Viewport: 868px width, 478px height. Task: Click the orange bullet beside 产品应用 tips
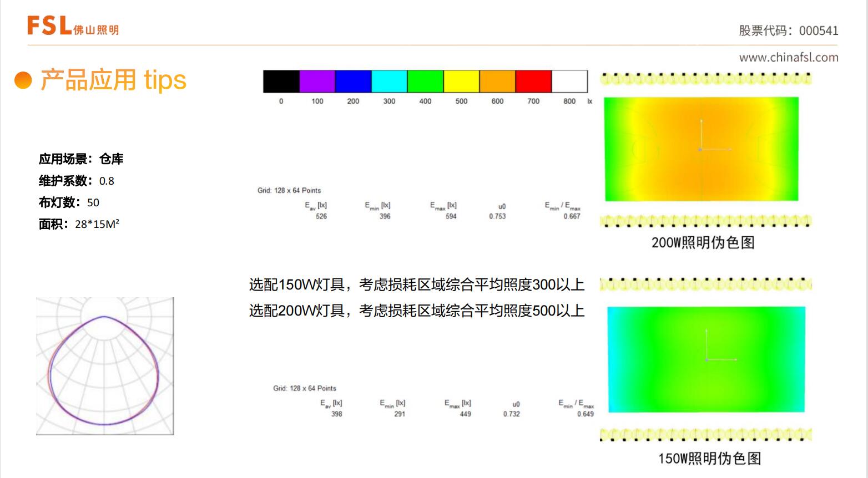[23, 80]
